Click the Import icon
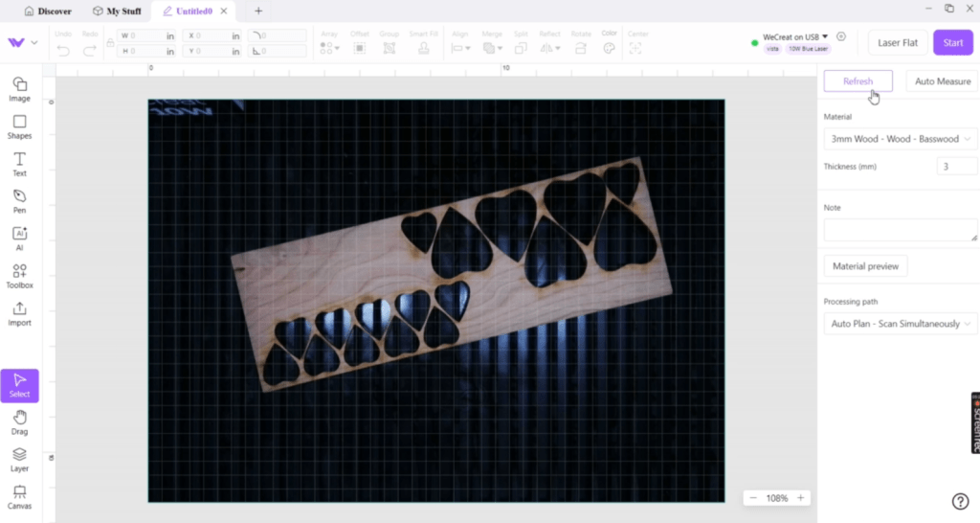The width and height of the screenshot is (980, 523). (x=19, y=314)
